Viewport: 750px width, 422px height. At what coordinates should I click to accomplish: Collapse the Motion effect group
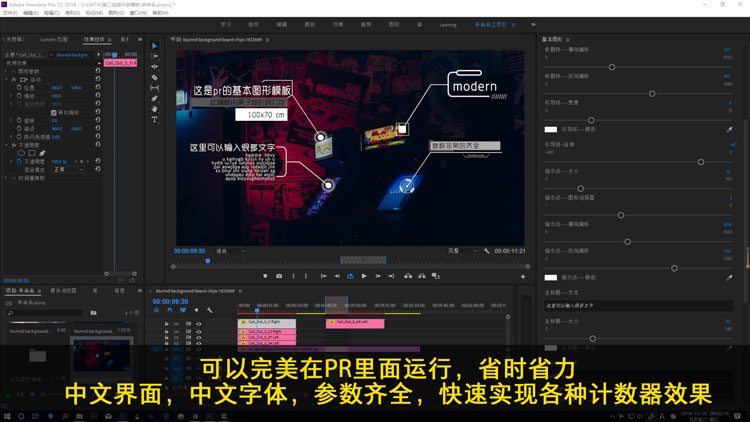click(x=6, y=79)
